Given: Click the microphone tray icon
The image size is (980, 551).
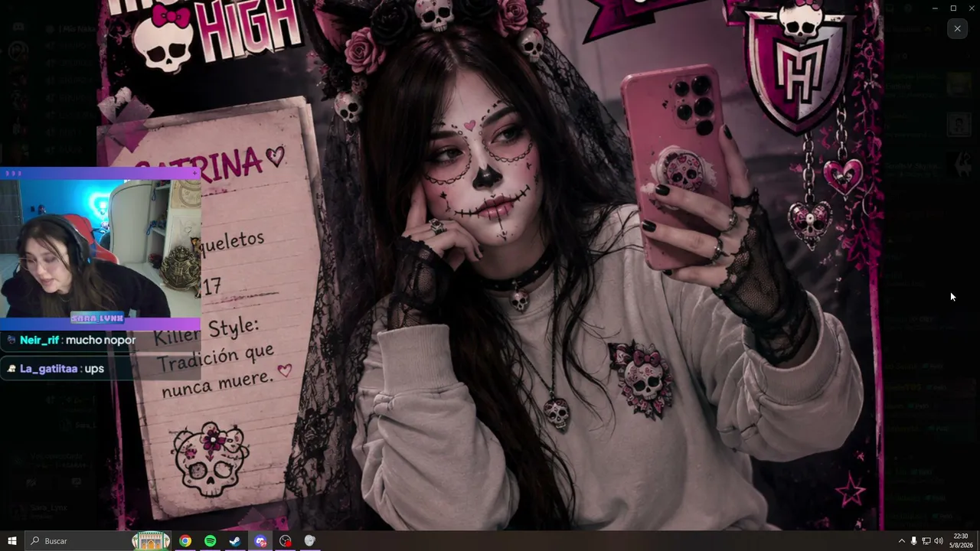Looking at the screenshot, I should point(913,541).
